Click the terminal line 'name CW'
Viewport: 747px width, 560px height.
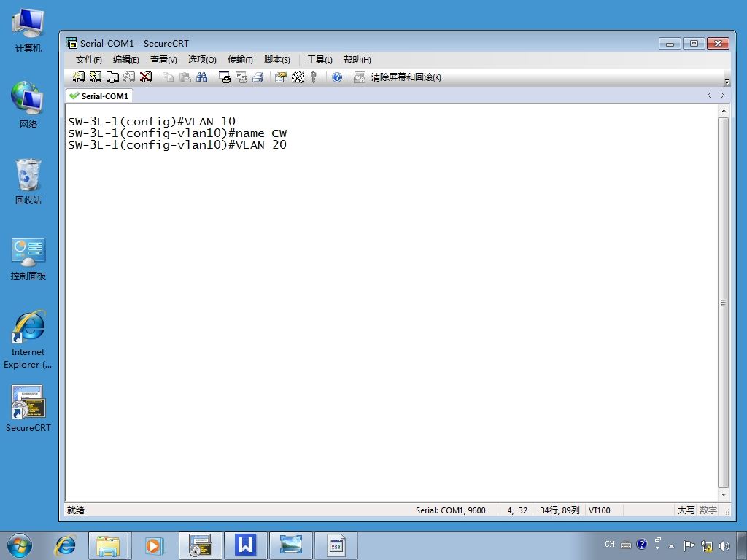tap(177, 133)
